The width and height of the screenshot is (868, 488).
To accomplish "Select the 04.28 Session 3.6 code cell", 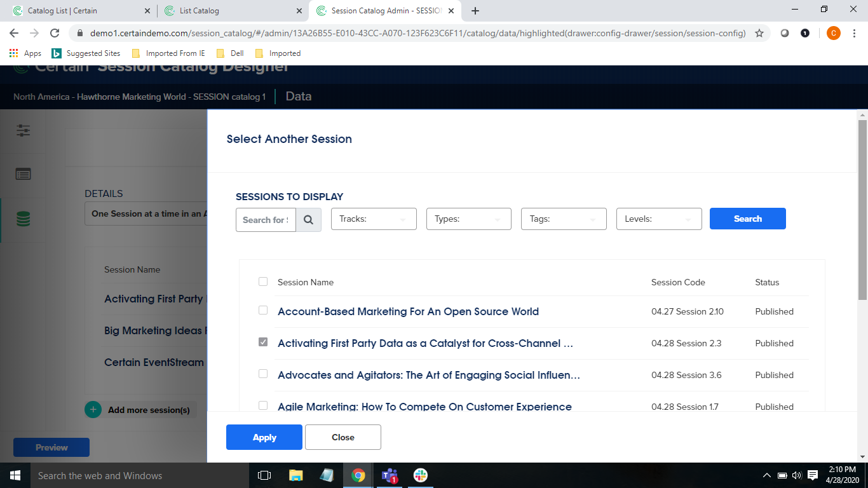I will 686,375.
